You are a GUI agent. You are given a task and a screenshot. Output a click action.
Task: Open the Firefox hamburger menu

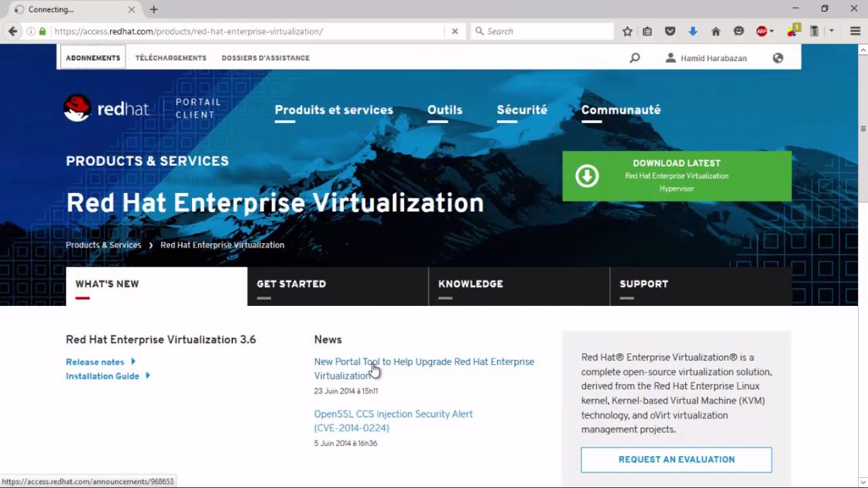point(854,31)
